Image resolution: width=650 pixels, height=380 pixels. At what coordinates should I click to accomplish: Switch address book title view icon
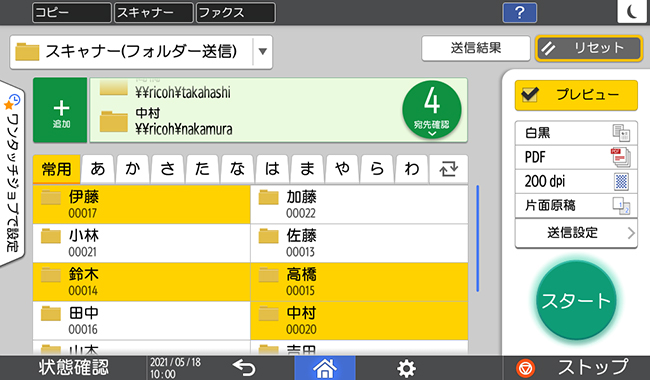tap(449, 169)
